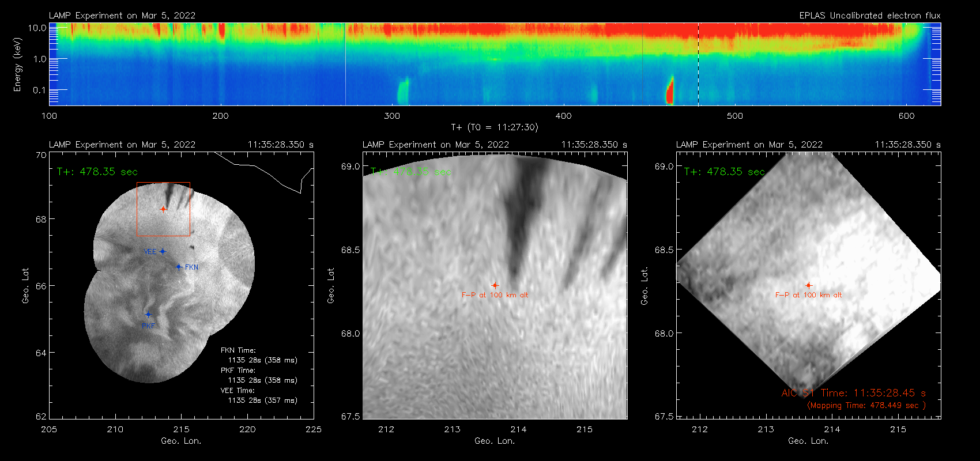Viewport: 980px width, 461px height.
Task: Click the 11:35:28.350 s timestamp above all-sky map
Action: [281, 145]
